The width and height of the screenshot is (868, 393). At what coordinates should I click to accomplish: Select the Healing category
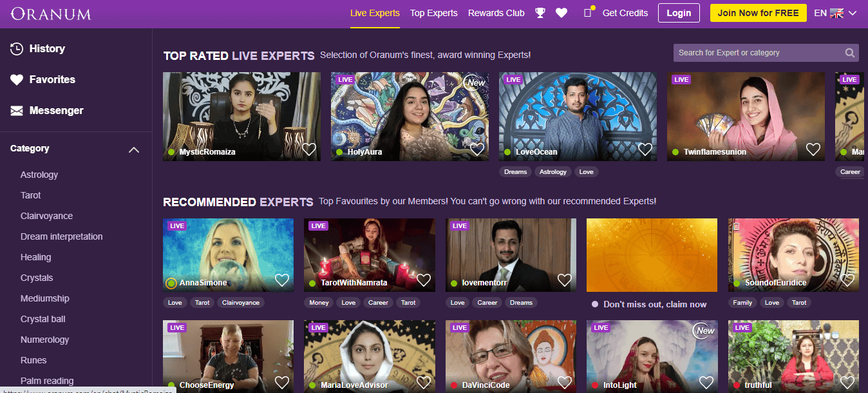click(x=36, y=257)
